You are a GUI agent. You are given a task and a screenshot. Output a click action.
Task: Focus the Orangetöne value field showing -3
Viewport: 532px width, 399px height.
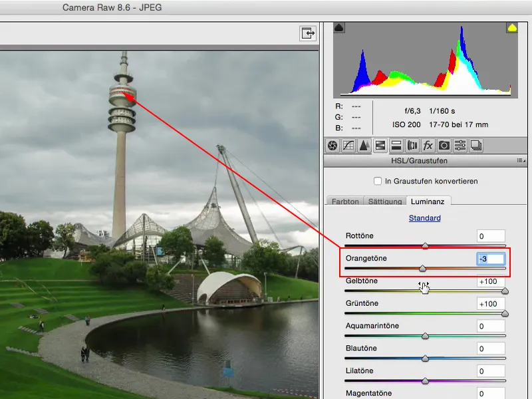click(x=491, y=259)
